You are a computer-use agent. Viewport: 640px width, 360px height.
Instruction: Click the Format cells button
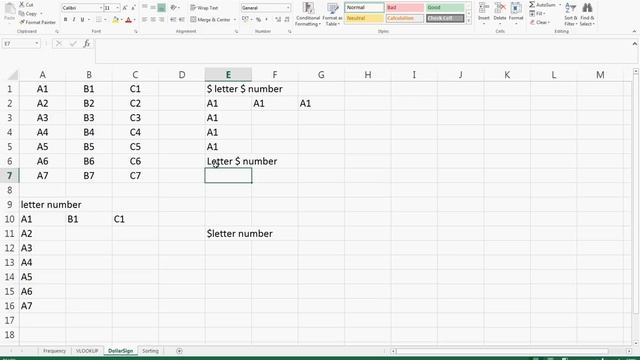516,13
